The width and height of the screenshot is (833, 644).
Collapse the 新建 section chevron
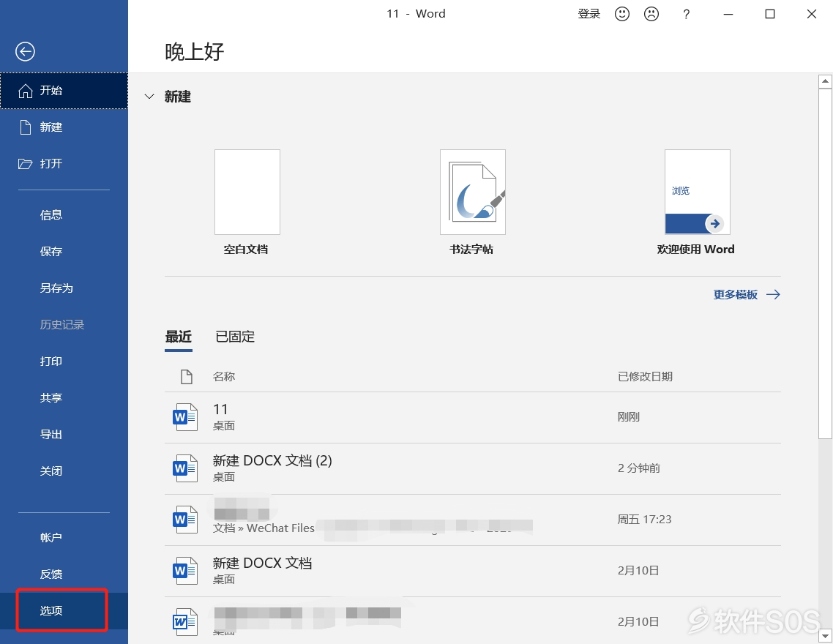149,97
